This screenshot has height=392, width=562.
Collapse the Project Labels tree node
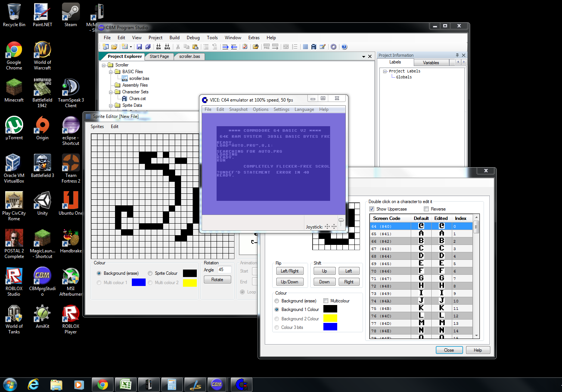pos(385,71)
